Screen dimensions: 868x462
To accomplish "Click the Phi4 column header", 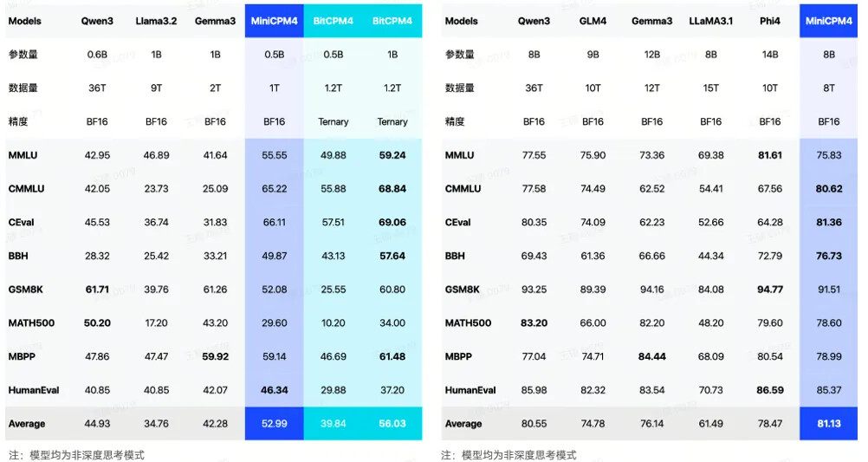I will pyautogui.click(x=769, y=20).
